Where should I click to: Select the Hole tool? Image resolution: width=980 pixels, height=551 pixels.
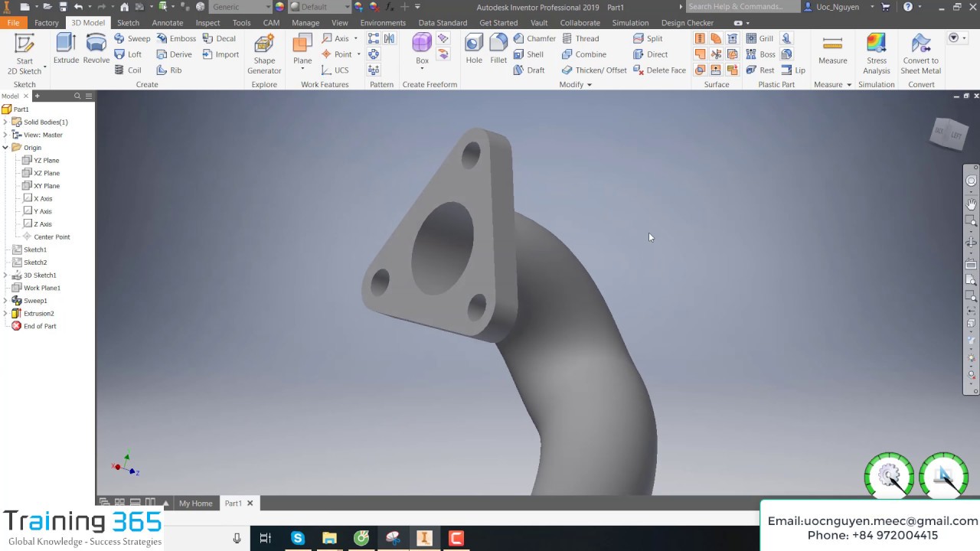pos(474,49)
